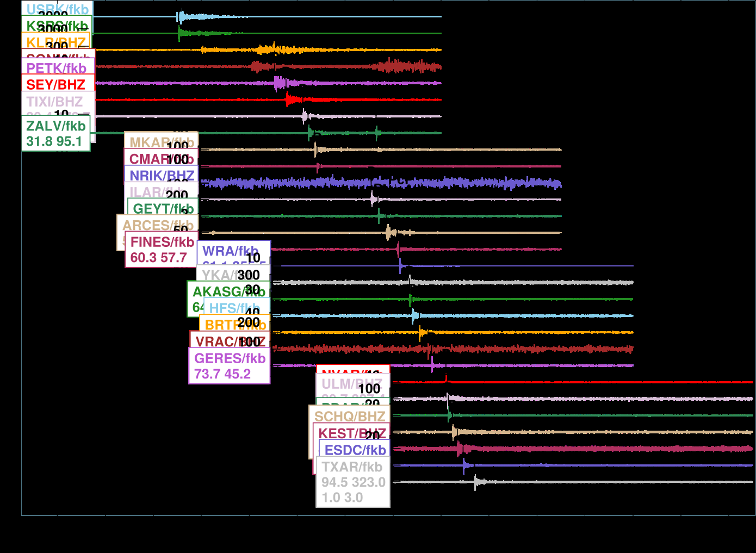756x553 pixels.
Task: Select the BRTR/fkb station label
Action: [236, 325]
